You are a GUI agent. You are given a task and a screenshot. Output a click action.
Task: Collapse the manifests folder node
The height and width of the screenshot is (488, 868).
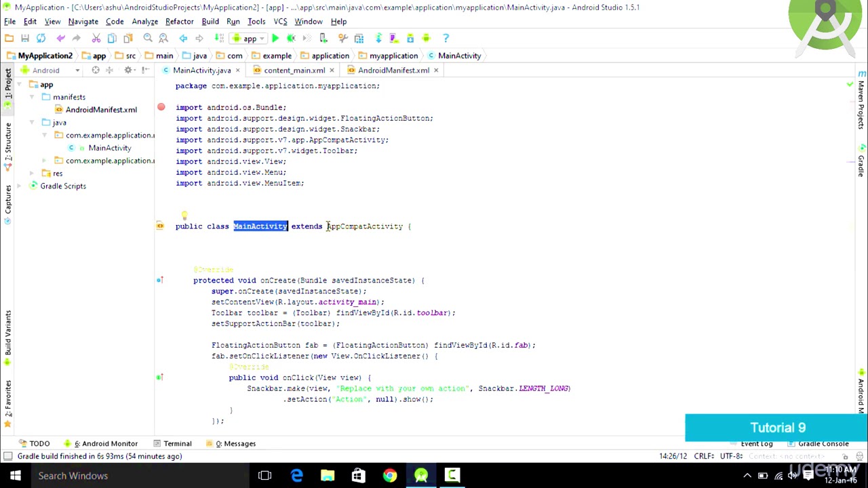[32, 97]
